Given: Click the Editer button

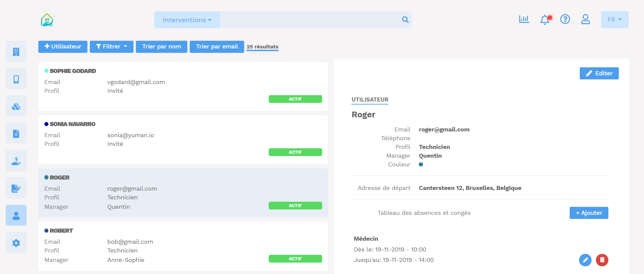Looking at the screenshot, I should point(599,73).
